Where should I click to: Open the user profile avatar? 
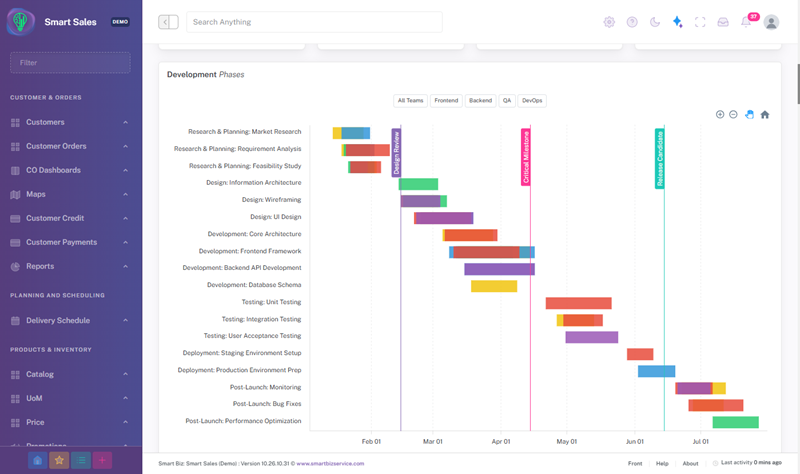pyautogui.click(x=771, y=22)
